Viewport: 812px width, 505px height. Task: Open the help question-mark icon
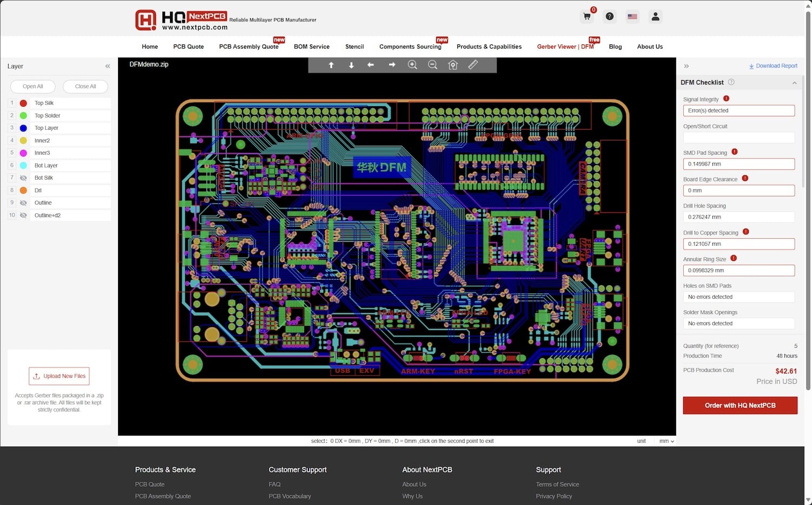(610, 16)
